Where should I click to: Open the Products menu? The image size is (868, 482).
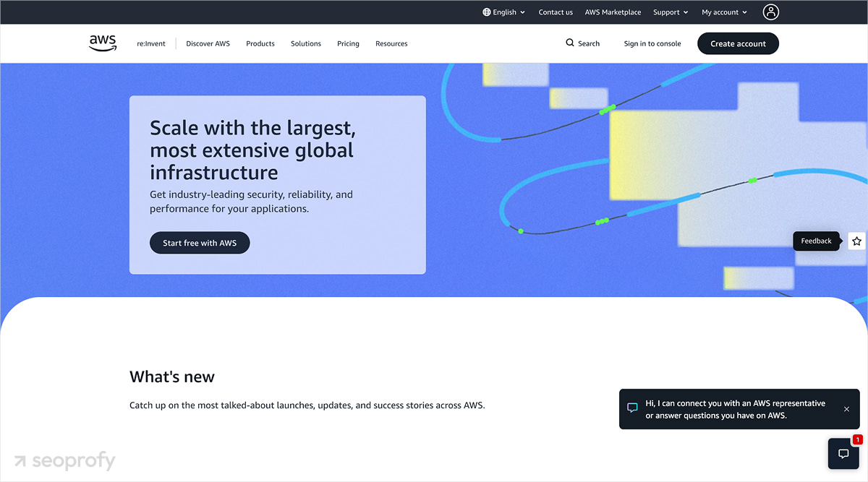pyautogui.click(x=260, y=43)
